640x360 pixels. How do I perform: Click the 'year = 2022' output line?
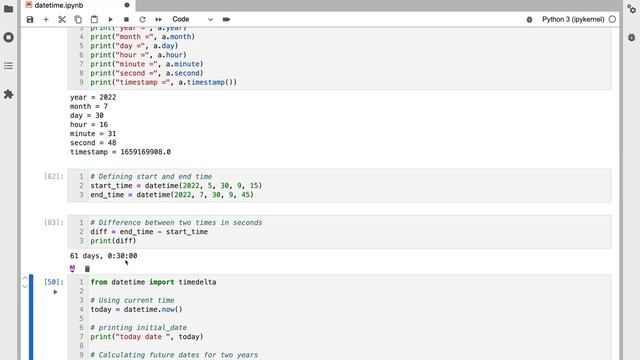[x=93, y=97]
